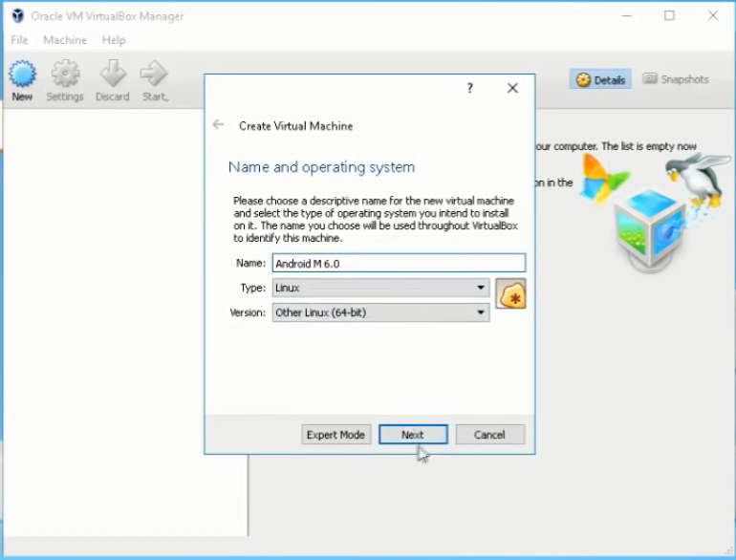Screen dimensions: 736x560
Task: Click the Expert Mode button
Action: coord(336,435)
